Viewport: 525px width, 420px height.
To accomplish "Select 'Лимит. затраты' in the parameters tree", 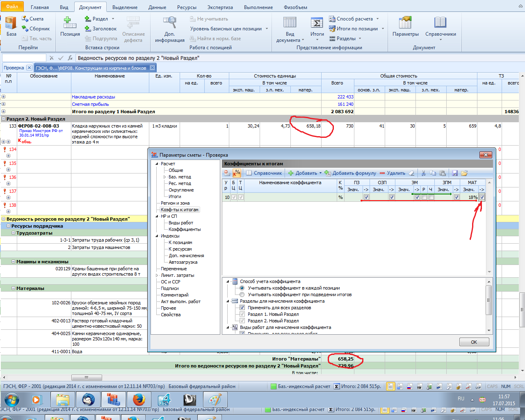I will (177, 275).
